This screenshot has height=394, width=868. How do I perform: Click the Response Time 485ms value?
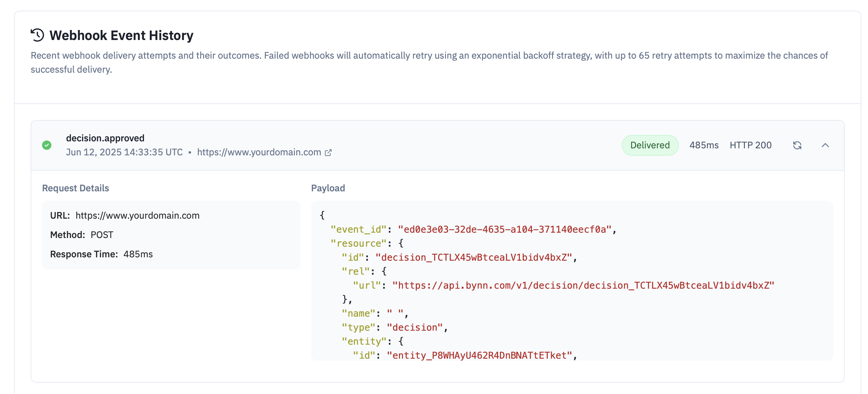tap(138, 254)
